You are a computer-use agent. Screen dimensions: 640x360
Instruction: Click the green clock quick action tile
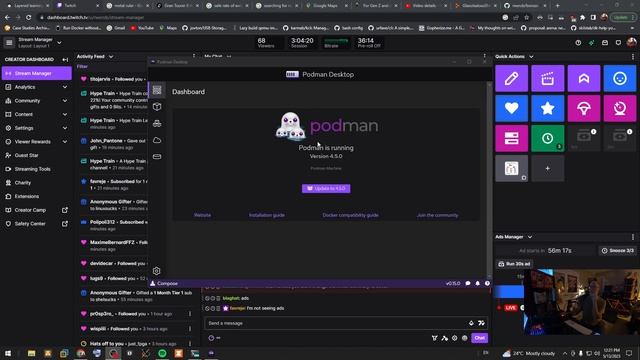pyautogui.click(x=547, y=138)
